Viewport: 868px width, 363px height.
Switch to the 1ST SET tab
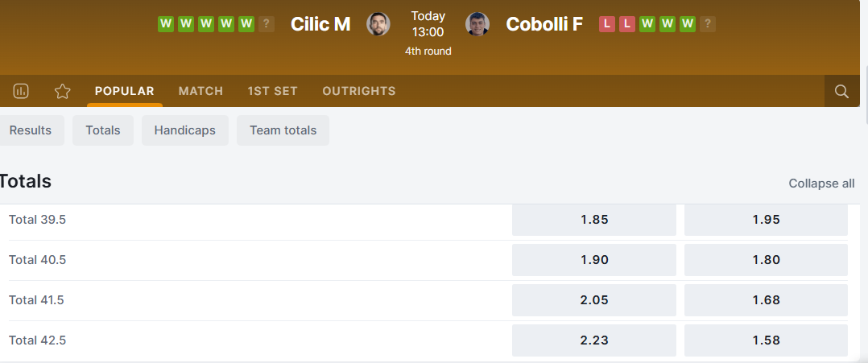pos(272,91)
